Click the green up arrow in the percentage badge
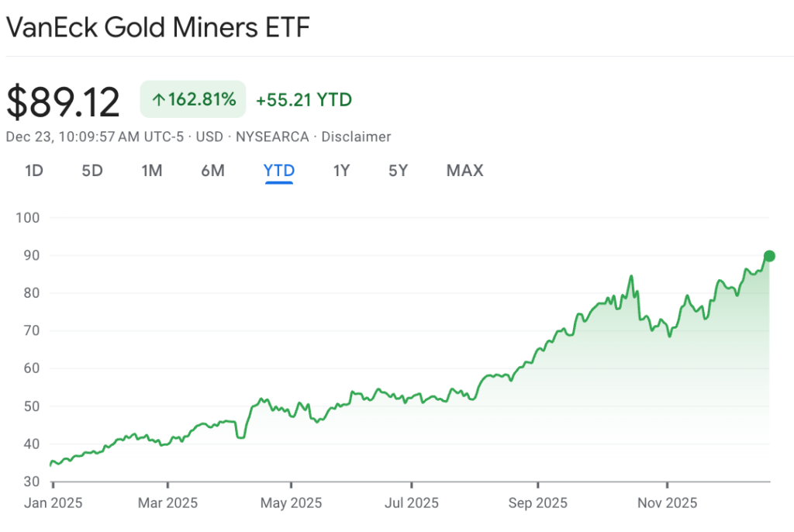 coord(158,100)
